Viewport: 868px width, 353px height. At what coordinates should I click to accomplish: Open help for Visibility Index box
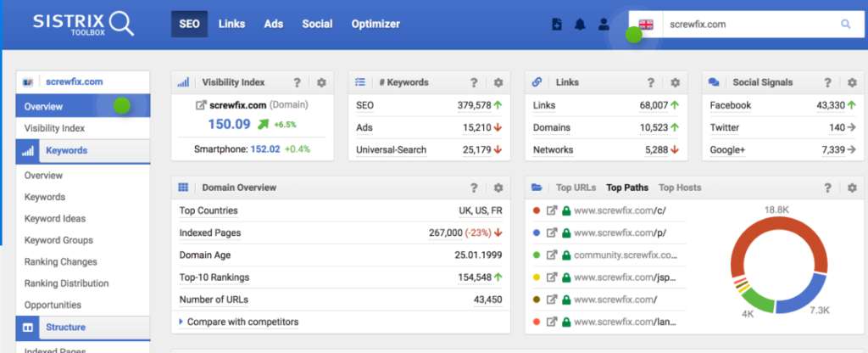(298, 82)
